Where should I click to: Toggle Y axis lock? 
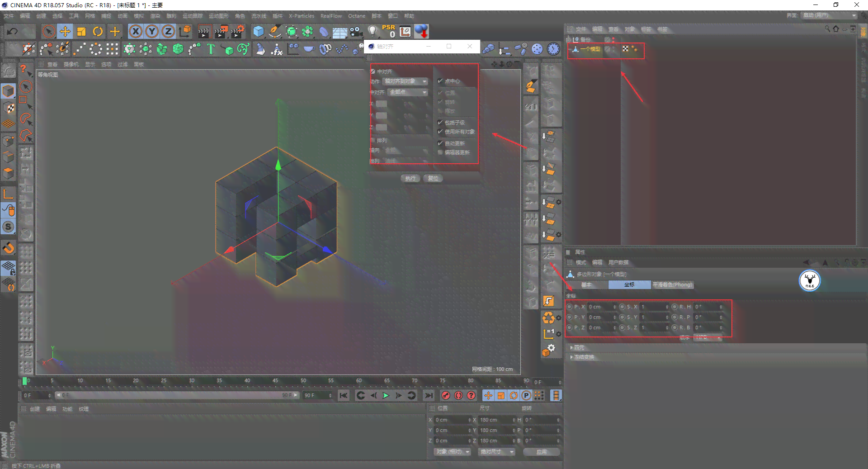point(152,31)
